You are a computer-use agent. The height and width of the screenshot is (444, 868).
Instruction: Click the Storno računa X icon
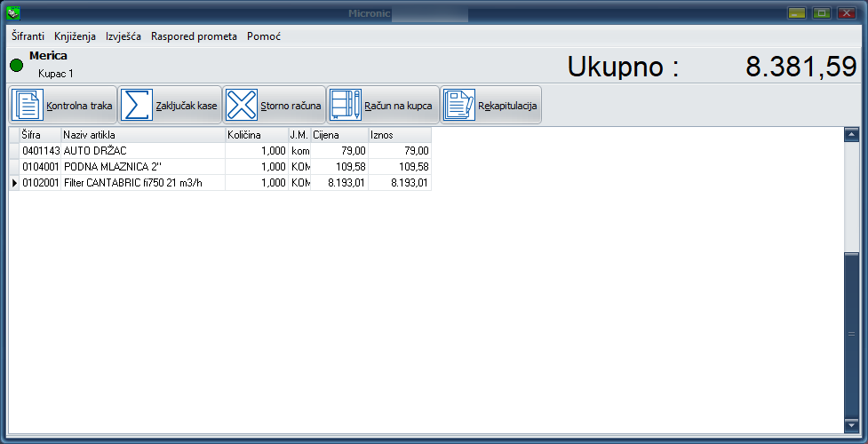[x=241, y=105]
